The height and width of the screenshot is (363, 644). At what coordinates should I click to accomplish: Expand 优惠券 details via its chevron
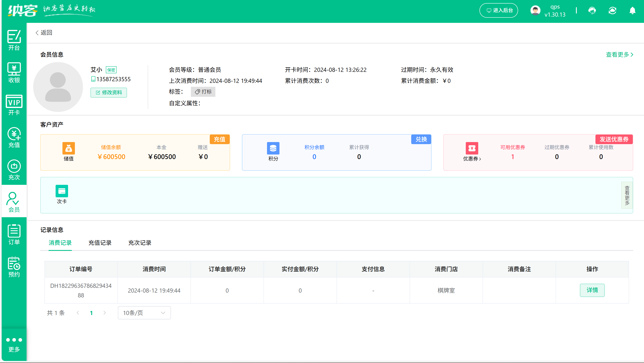pos(480,159)
